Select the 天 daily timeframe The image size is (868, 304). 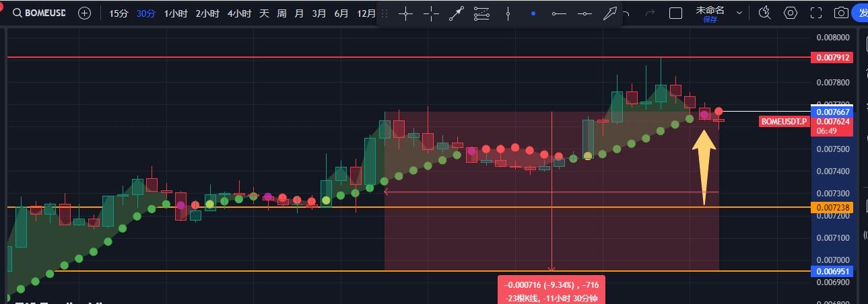[x=264, y=13]
